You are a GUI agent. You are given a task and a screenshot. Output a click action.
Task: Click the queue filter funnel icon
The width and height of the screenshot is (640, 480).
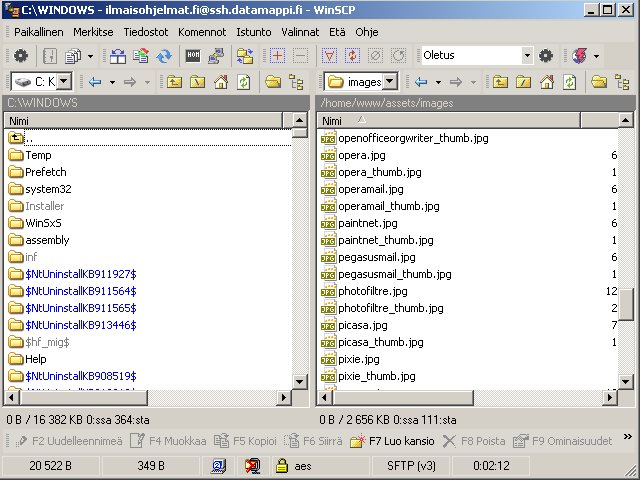click(x=329, y=56)
